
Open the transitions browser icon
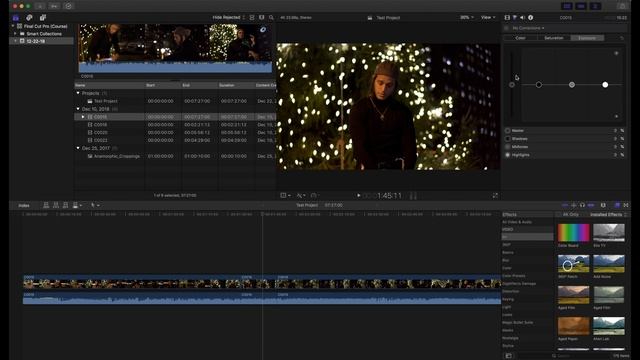coord(626,205)
